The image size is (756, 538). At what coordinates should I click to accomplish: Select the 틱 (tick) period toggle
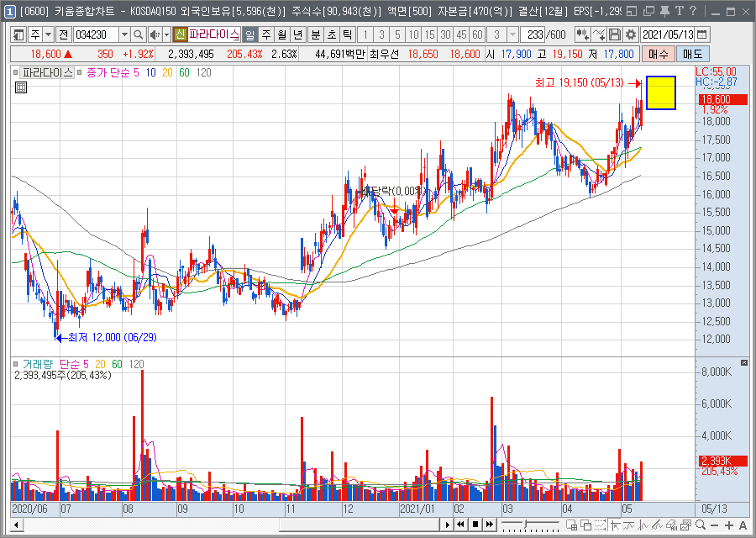click(348, 34)
